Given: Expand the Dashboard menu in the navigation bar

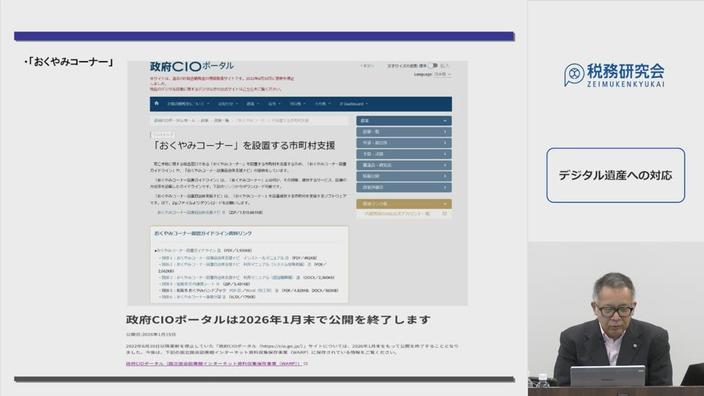Looking at the screenshot, I should (x=354, y=104).
